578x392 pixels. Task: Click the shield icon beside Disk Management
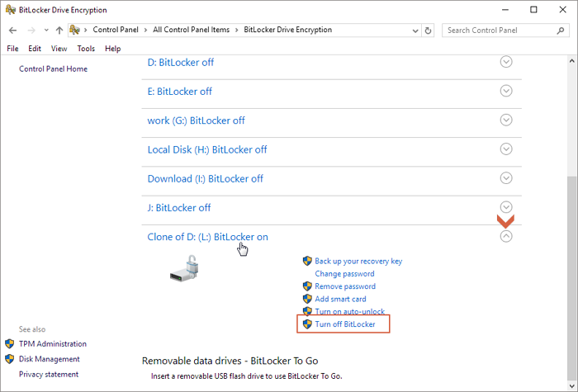[x=10, y=359]
